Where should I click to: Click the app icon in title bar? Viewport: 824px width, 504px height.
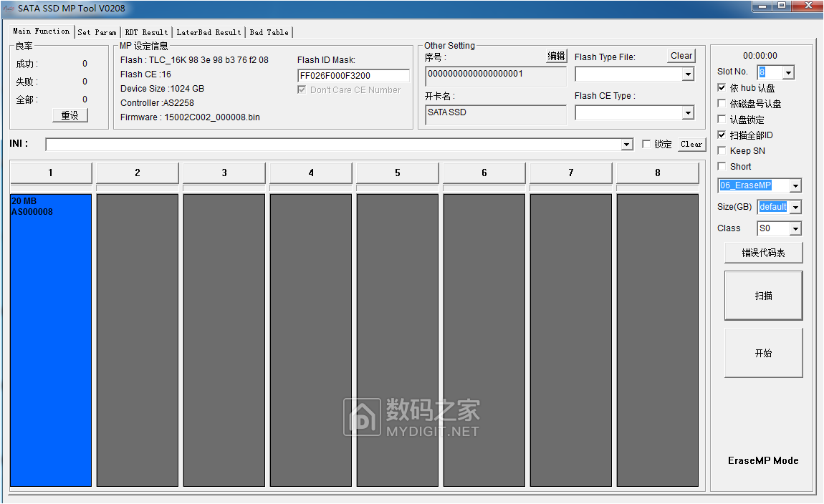[x=9, y=9]
